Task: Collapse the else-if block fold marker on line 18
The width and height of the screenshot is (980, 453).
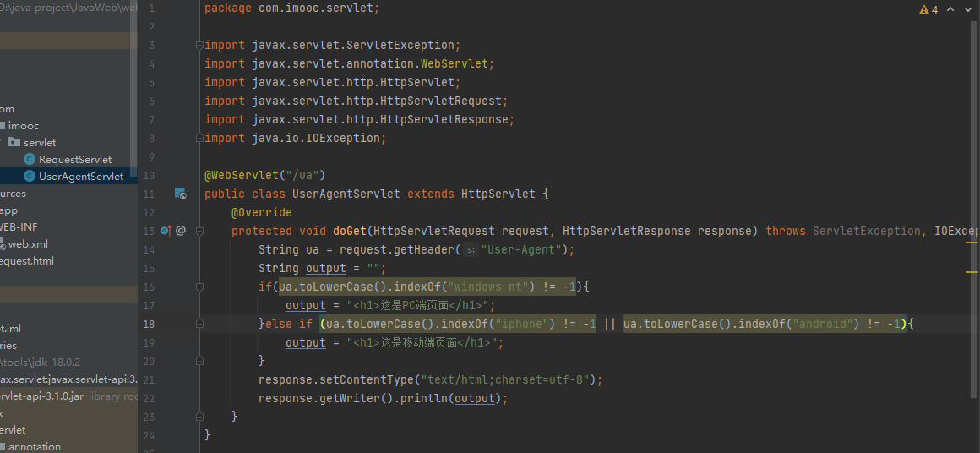Action: coord(199,324)
